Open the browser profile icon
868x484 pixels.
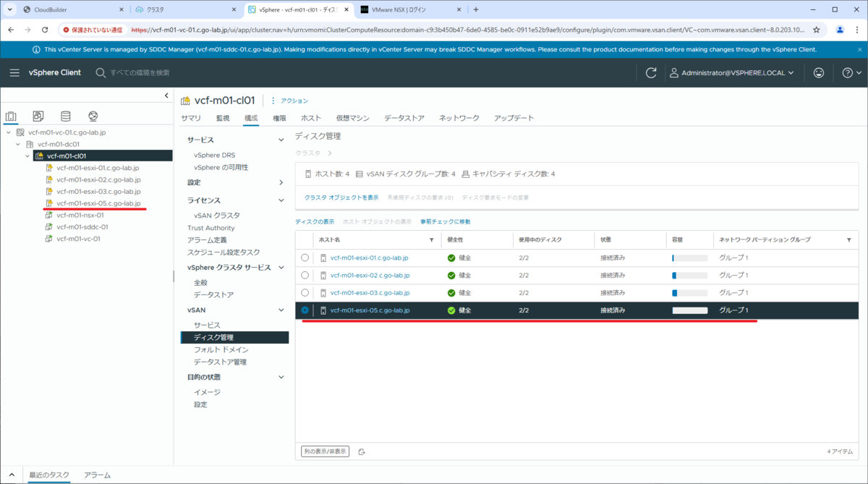click(x=840, y=30)
